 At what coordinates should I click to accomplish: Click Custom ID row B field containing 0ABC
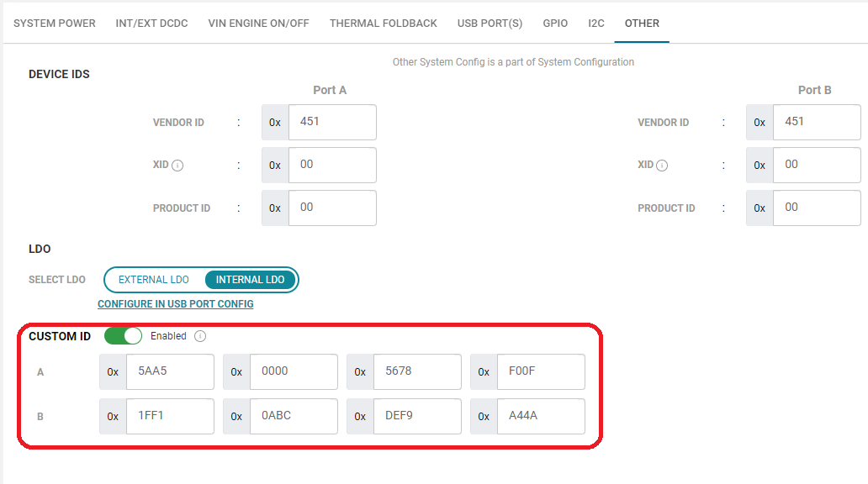(293, 416)
